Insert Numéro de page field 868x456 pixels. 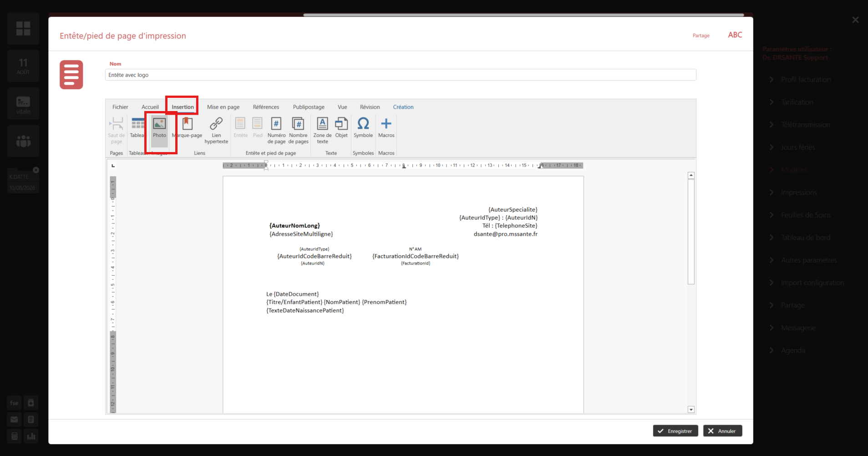(x=276, y=131)
